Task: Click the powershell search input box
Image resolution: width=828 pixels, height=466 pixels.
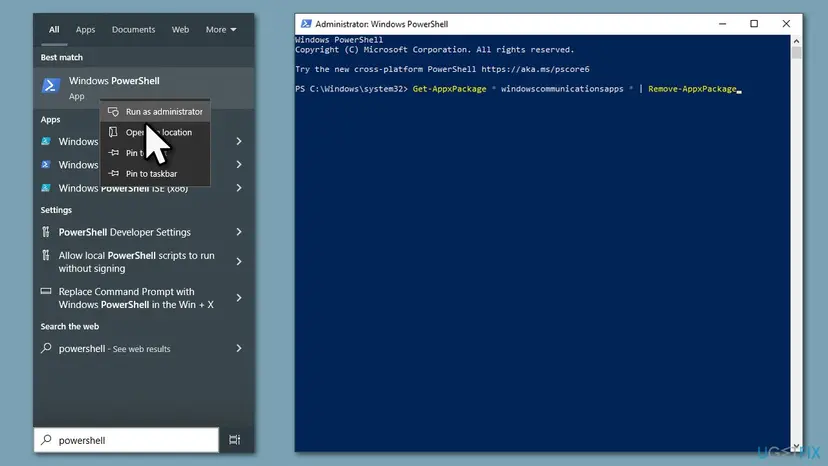Action: pyautogui.click(x=126, y=440)
